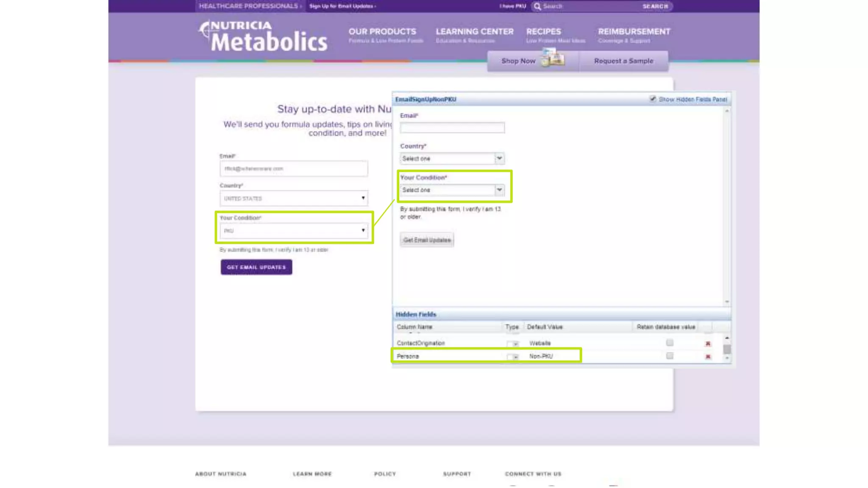Open Healthcare Professionals link
This screenshot has width=868, height=488.
click(249, 6)
